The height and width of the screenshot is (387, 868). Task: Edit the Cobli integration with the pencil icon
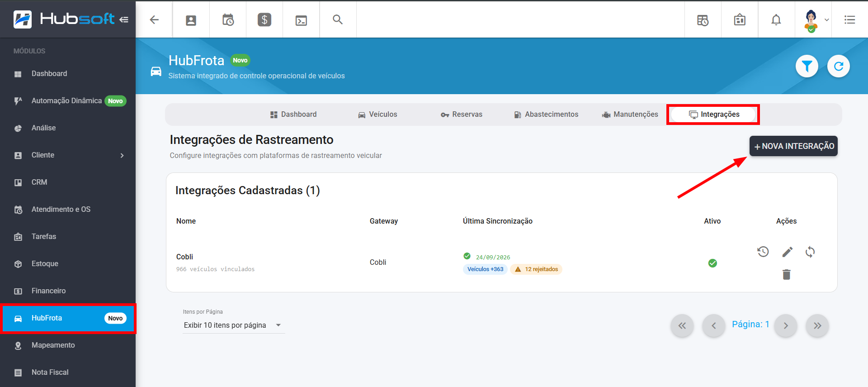coord(787,252)
